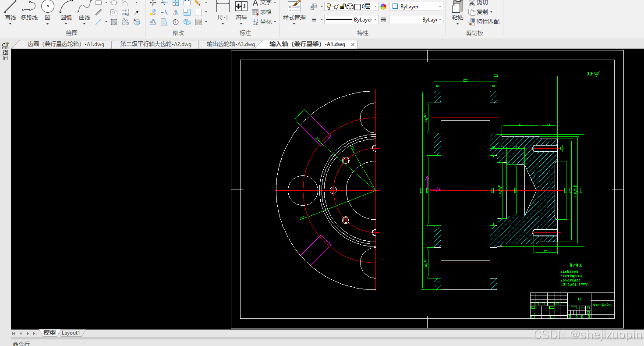Click the eraser pencil icon in 修改 panel

coord(198,3)
